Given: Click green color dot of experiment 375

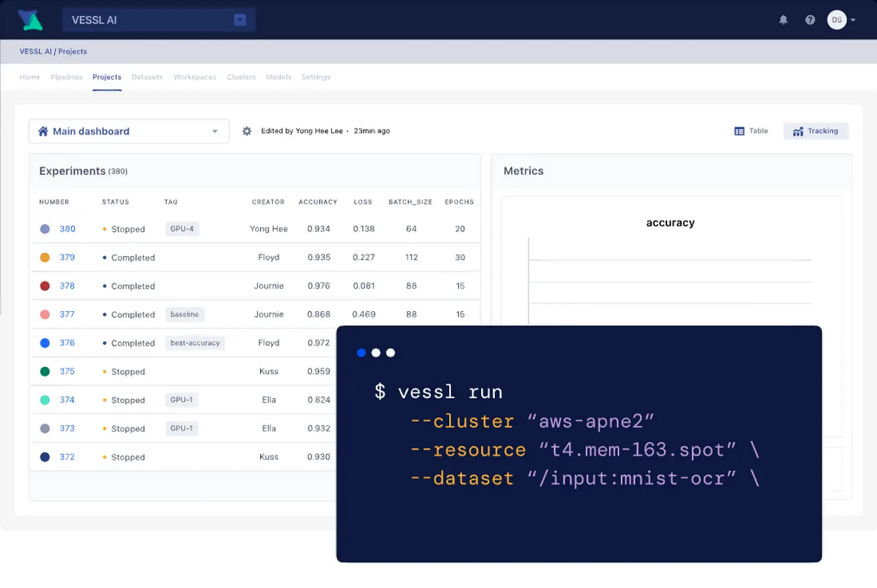Looking at the screenshot, I should coord(45,371).
